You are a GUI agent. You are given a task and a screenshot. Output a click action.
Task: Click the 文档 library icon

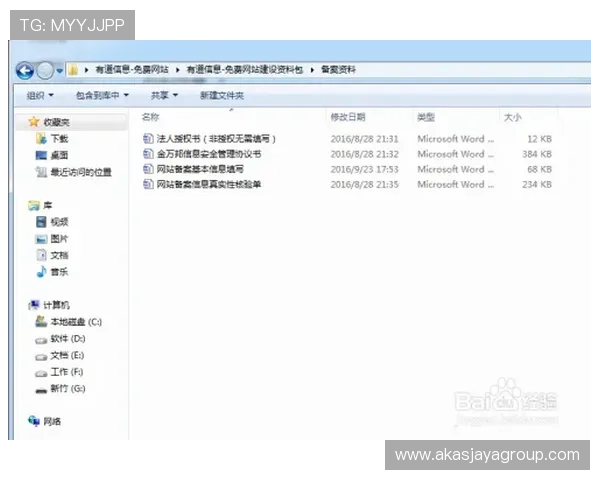coord(41,255)
